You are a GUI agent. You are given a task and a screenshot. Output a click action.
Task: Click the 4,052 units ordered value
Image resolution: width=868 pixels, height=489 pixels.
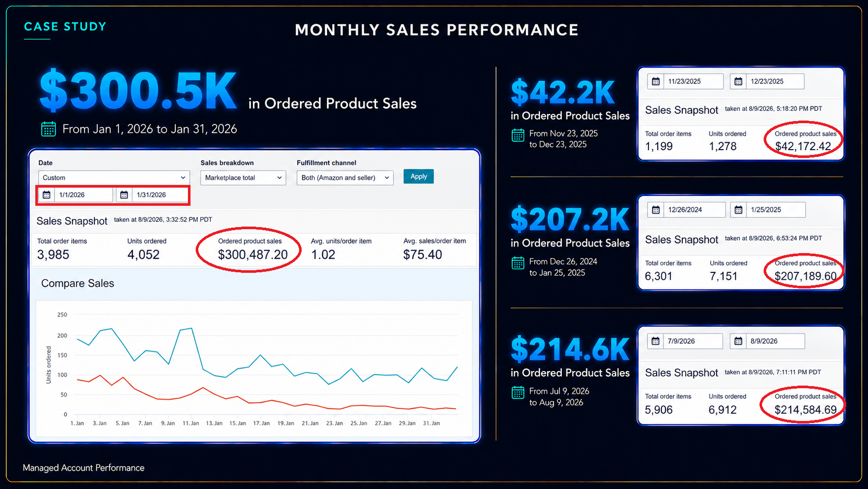tap(143, 255)
